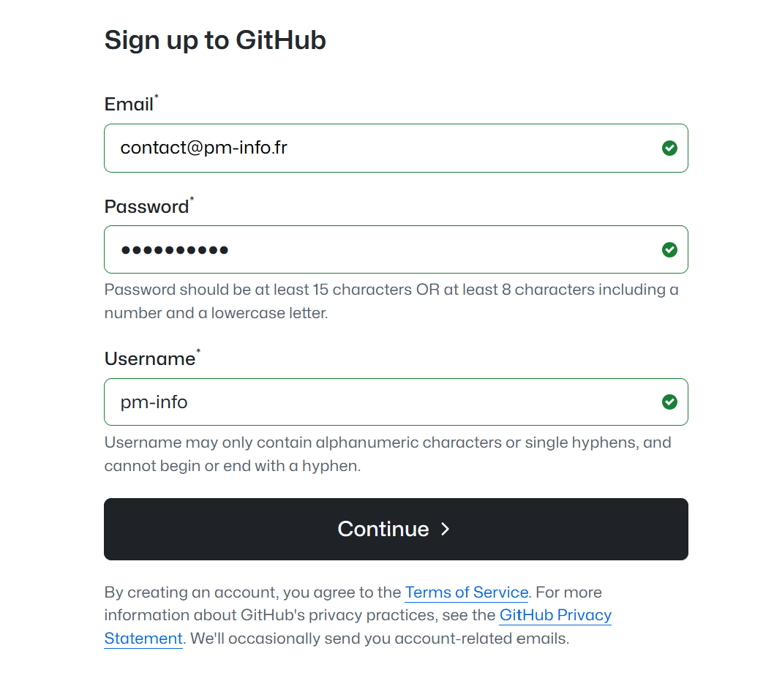Click the required asterisk beside Password label
The height and width of the screenshot is (700, 774).
(192, 198)
